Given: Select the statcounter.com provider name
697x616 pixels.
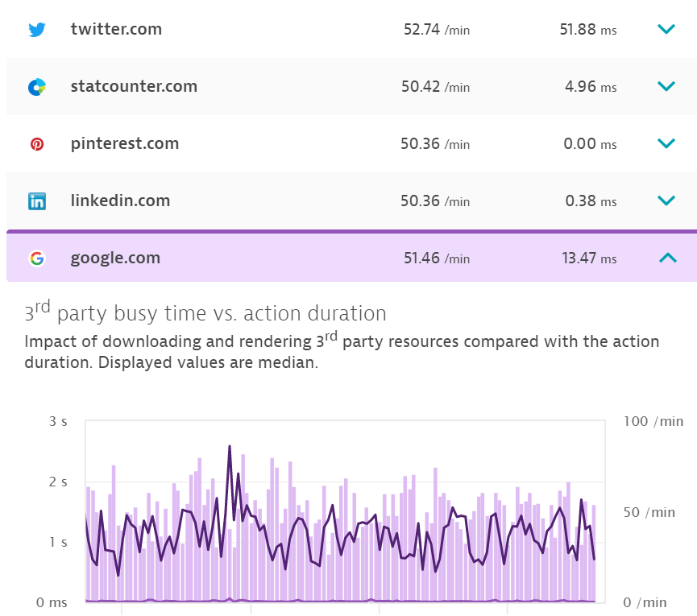Looking at the screenshot, I should pyautogui.click(x=134, y=87).
